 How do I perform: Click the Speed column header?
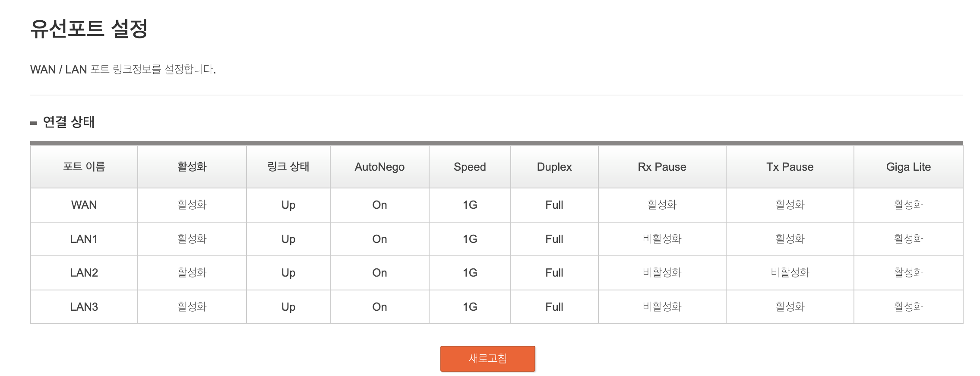point(470,167)
